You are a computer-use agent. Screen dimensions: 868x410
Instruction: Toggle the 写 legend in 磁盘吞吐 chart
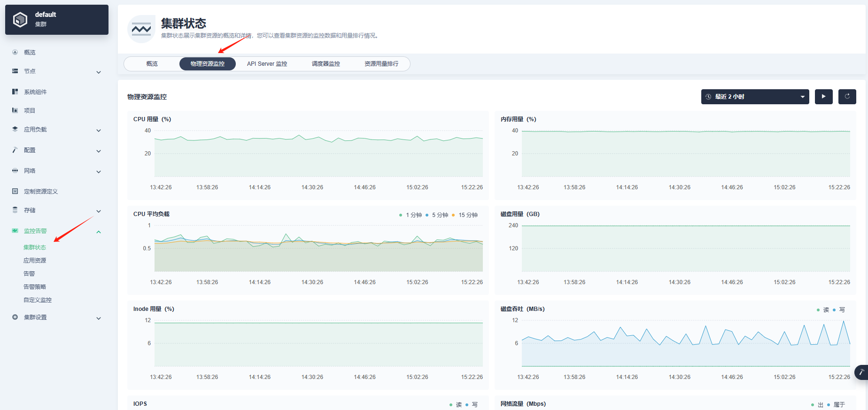[x=839, y=310]
